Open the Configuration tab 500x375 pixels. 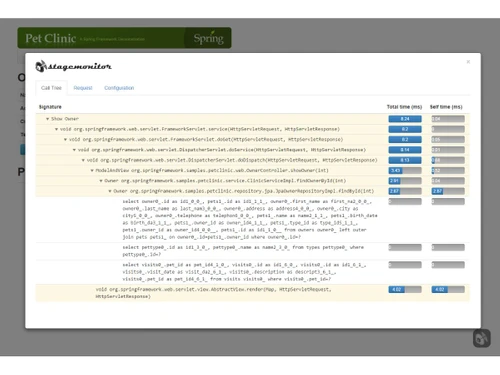(x=119, y=88)
